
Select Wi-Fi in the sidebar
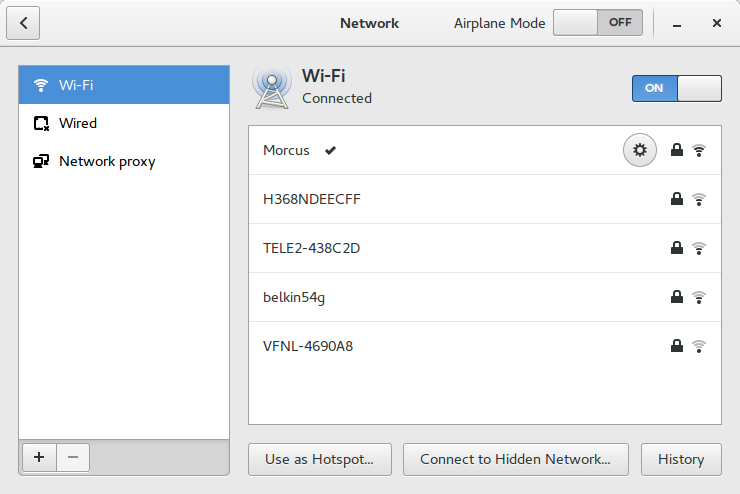click(x=124, y=85)
